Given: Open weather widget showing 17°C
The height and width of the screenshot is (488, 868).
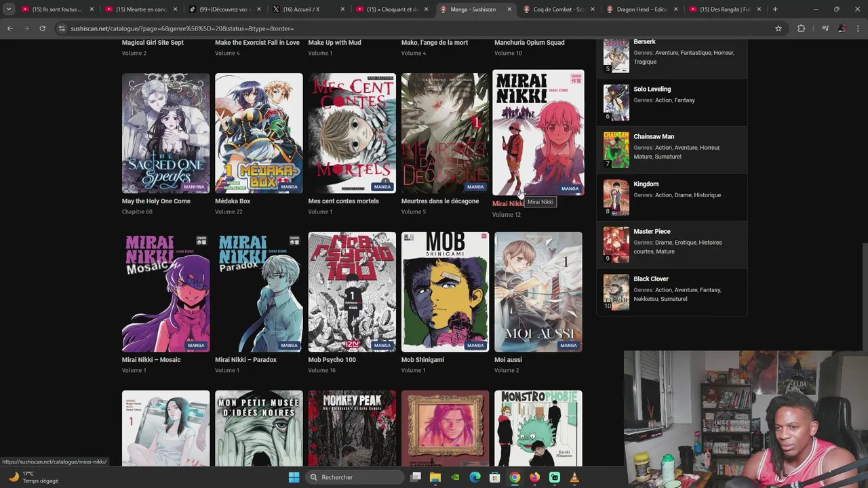Looking at the screenshot, I should pos(32,477).
